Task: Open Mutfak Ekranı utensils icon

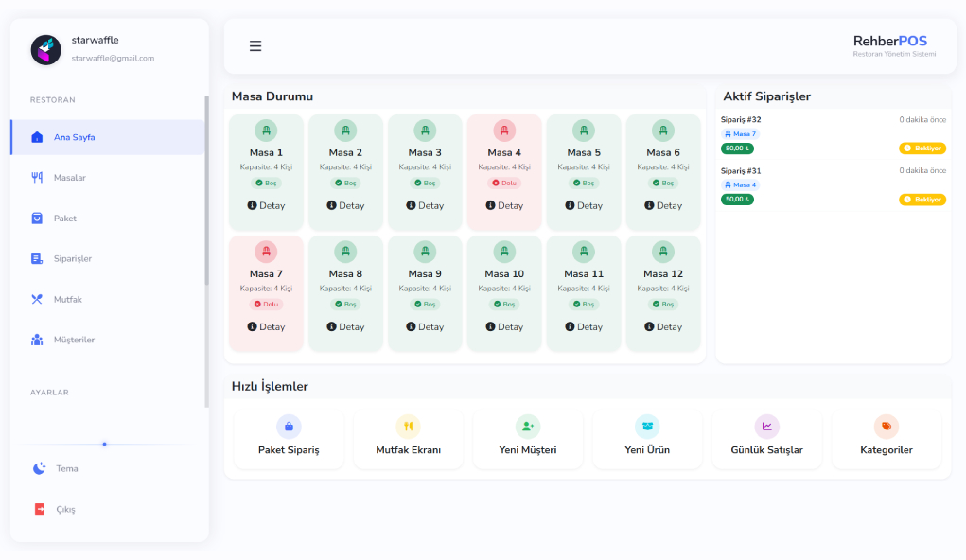Action: tap(408, 426)
